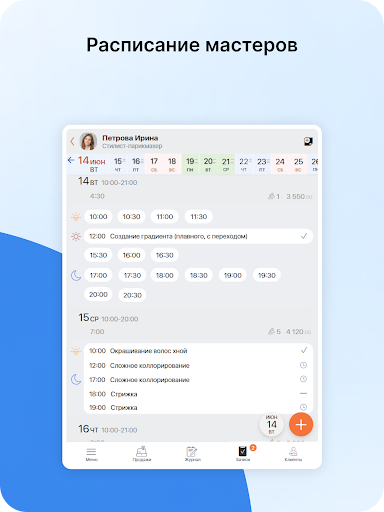This screenshot has width=384, height=512.
Task: Select day 15 чт in the date strip
Action: [118, 164]
